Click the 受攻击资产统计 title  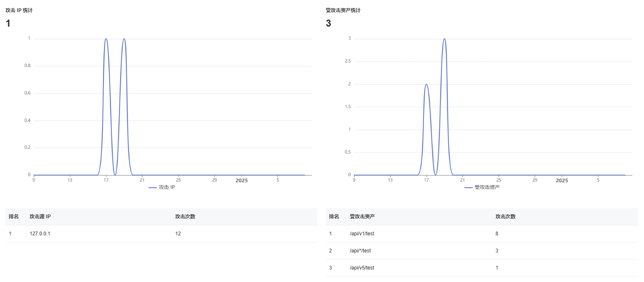pos(343,10)
